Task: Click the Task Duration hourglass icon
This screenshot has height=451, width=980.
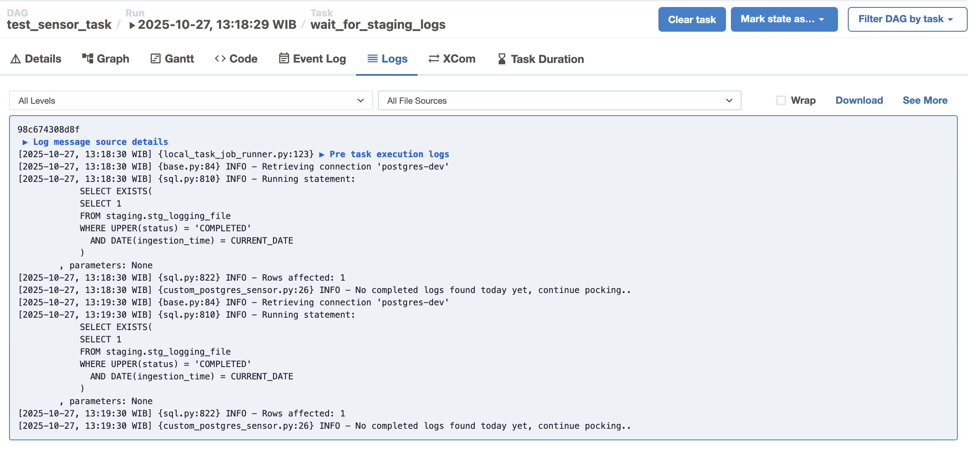Action: [502, 59]
